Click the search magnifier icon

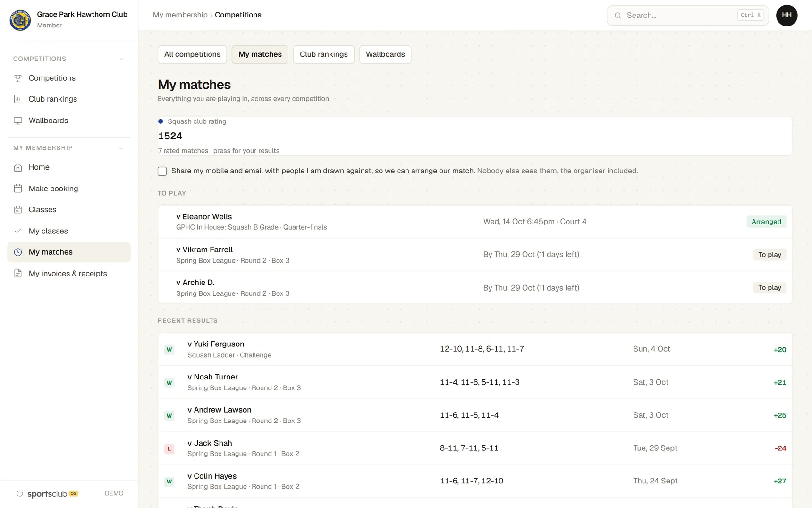[x=618, y=16]
